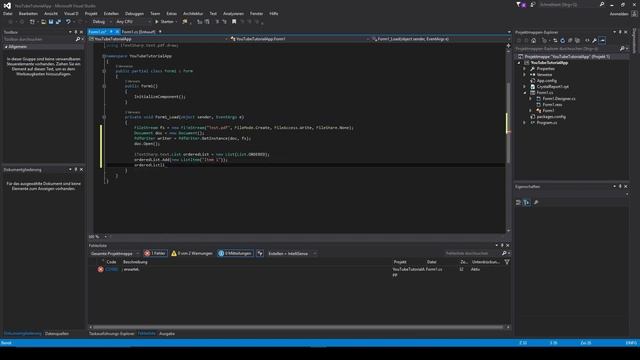Switch to the Datenquellen tab

(57, 333)
